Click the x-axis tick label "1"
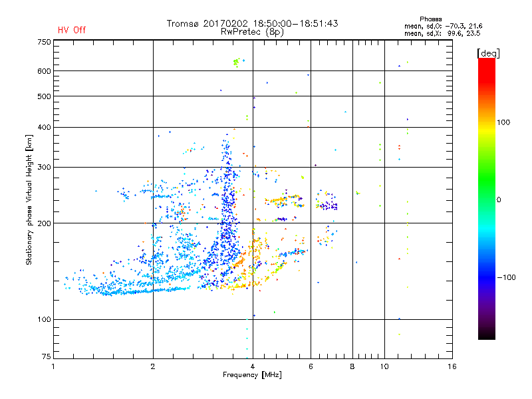Screen dimensions: 532x399 [x=53, y=366]
